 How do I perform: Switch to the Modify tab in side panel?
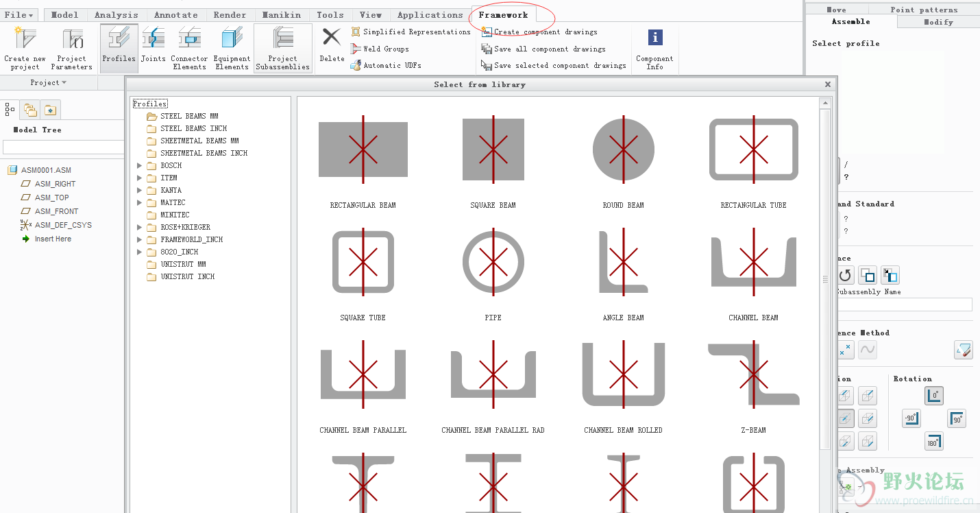pos(938,22)
